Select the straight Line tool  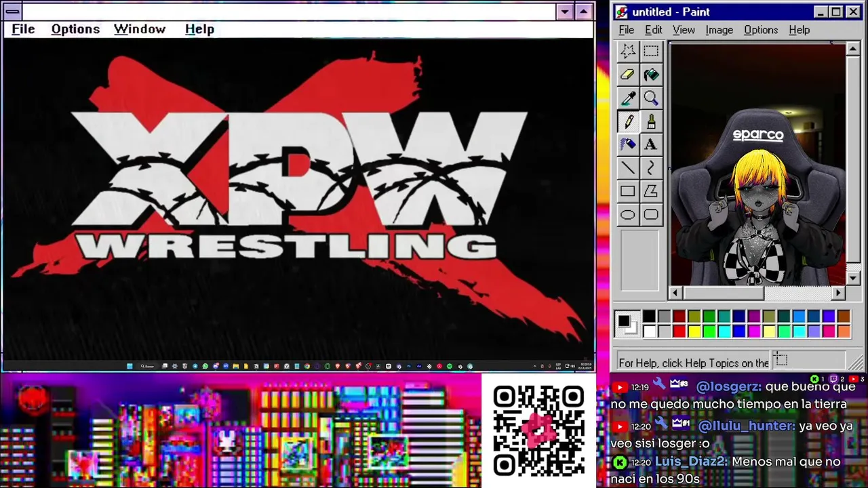628,168
